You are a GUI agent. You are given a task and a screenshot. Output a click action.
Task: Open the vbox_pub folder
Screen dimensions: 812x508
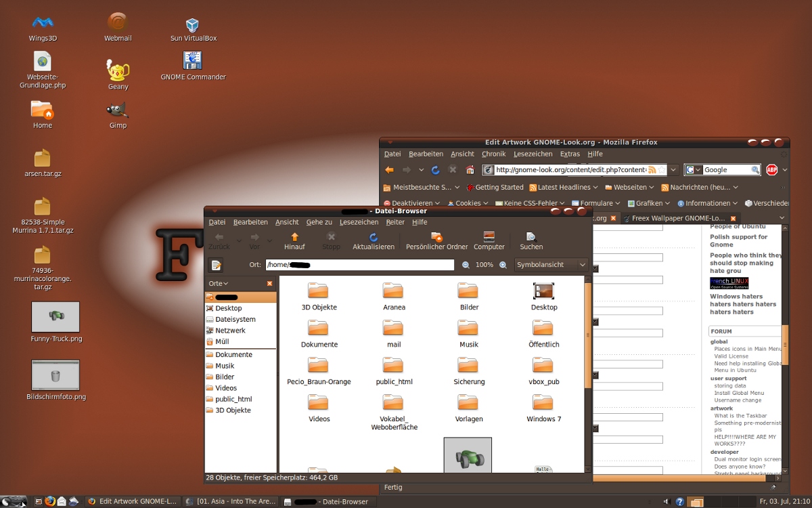(x=543, y=366)
